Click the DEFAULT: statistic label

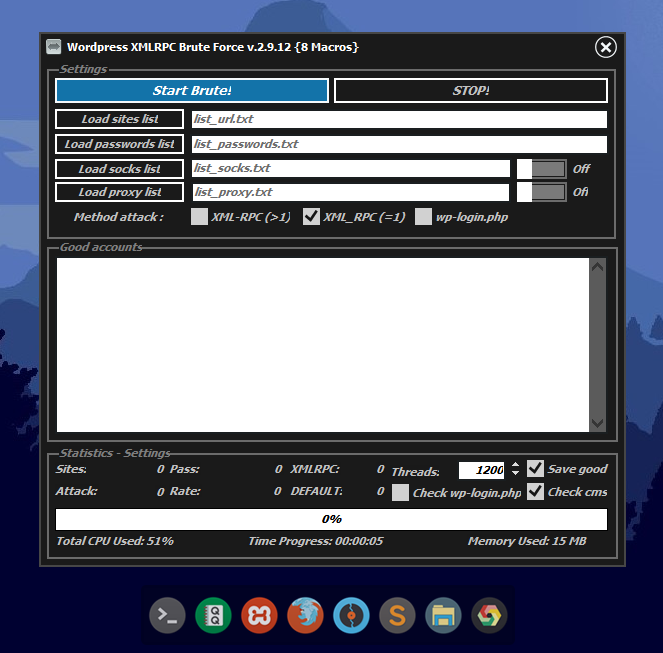317,491
